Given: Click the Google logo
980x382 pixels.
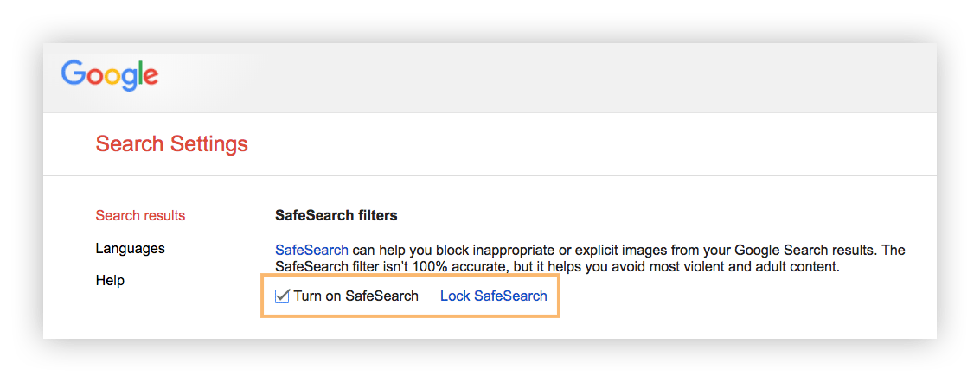Looking at the screenshot, I should [109, 75].
